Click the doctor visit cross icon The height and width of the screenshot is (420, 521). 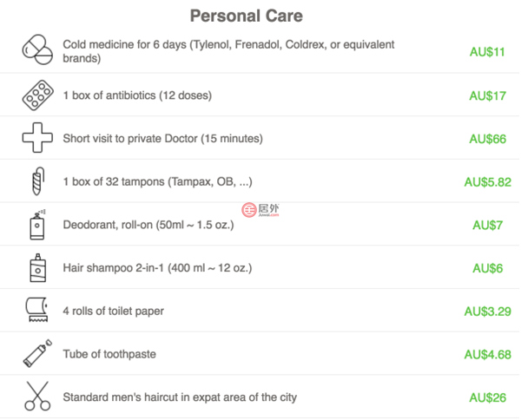coord(36,138)
